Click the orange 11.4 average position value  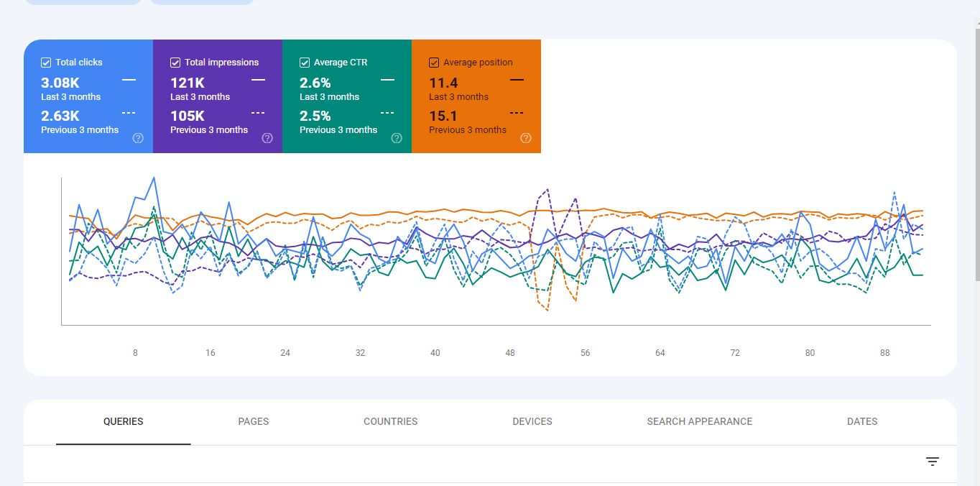(x=443, y=83)
